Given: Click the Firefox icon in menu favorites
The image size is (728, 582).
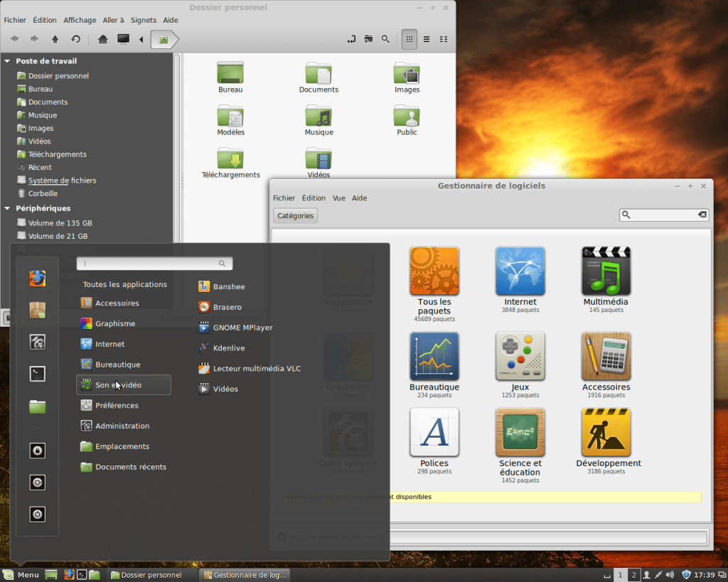Looking at the screenshot, I should click(38, 278).
